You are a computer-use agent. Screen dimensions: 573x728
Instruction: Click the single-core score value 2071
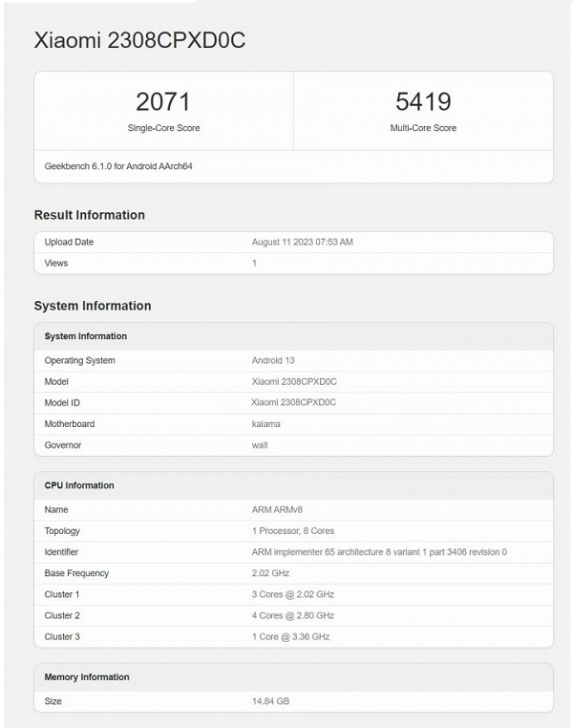click(163, 101)
